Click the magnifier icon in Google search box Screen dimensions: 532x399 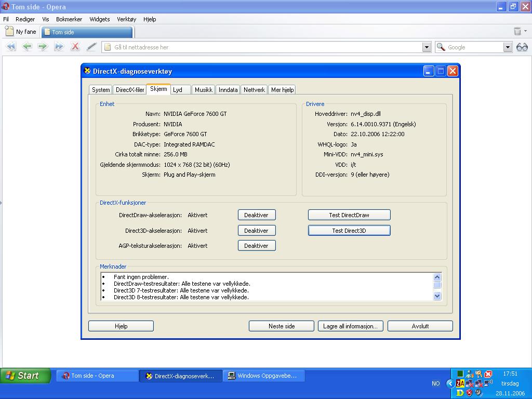441,47
